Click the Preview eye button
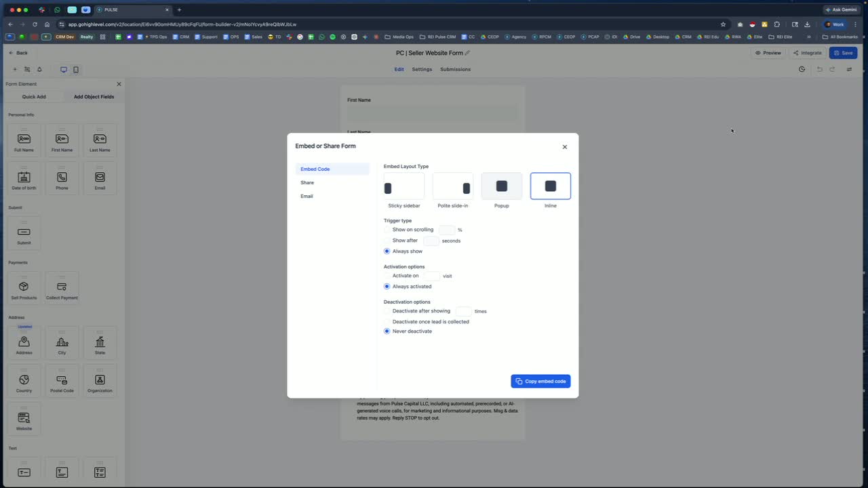Screen dimensions: 868x488 [x=768, y=53]
